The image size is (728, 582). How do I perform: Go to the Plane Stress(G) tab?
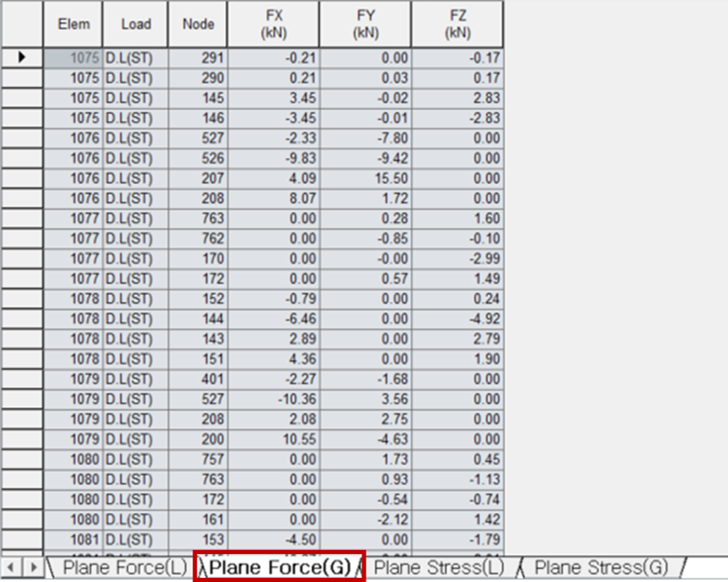600,567
